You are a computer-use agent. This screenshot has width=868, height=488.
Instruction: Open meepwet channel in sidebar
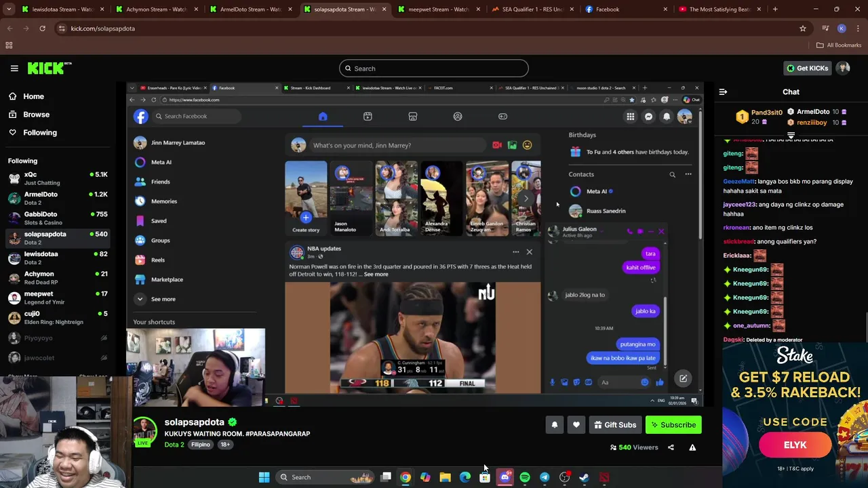[58, 298]
